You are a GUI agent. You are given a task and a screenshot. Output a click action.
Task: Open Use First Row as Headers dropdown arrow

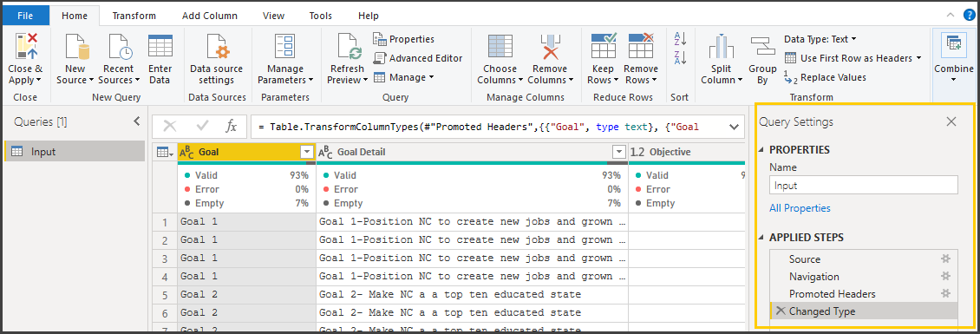tap(918, 58)
